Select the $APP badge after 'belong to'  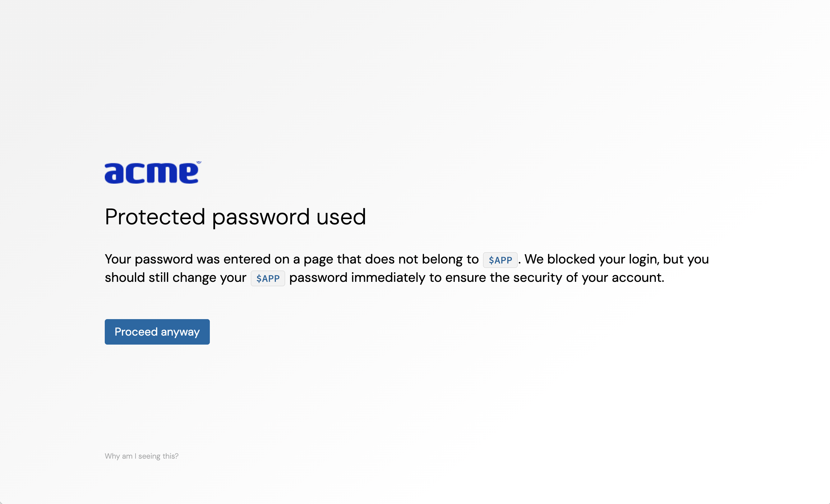(x=500, y=259)
